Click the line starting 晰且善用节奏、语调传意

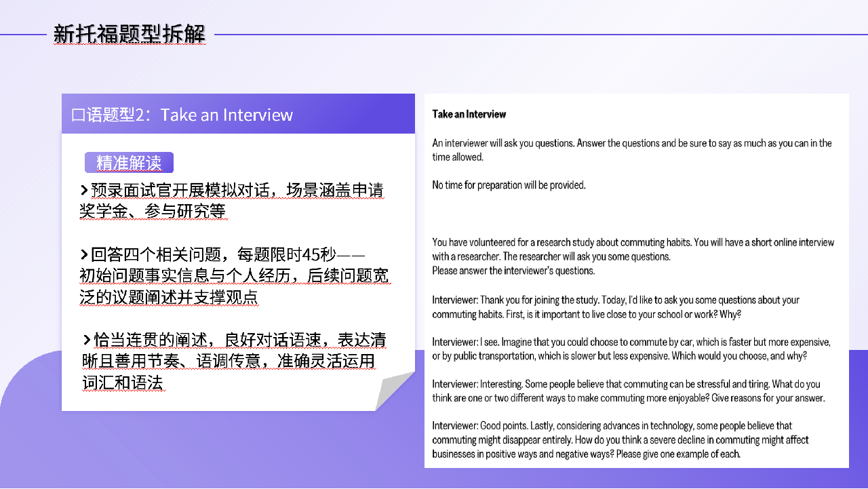coord(227,361)
